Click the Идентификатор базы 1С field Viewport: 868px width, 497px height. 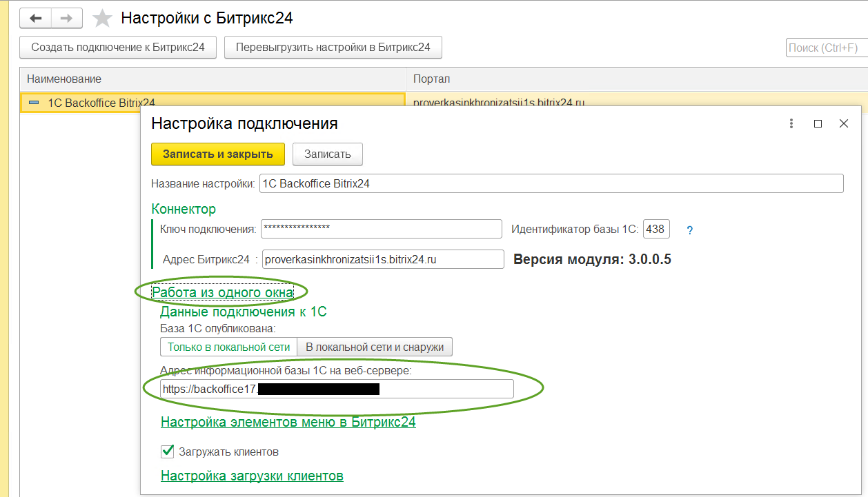656,229
